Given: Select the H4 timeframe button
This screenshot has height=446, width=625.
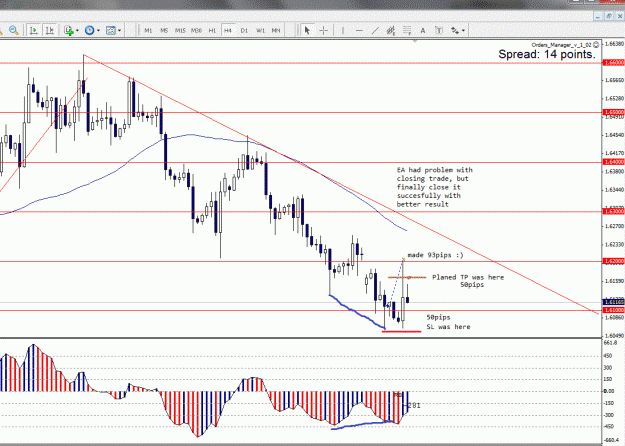Looking at the screenshot, I should click(x=228, y=30).
